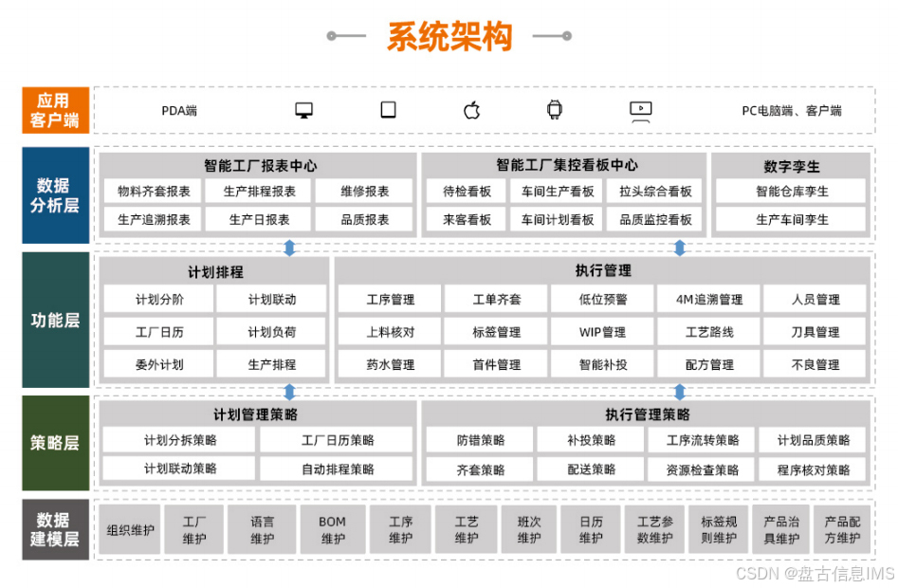
Task: Click the 品质监控看板 box
Action: click(655, 219)
